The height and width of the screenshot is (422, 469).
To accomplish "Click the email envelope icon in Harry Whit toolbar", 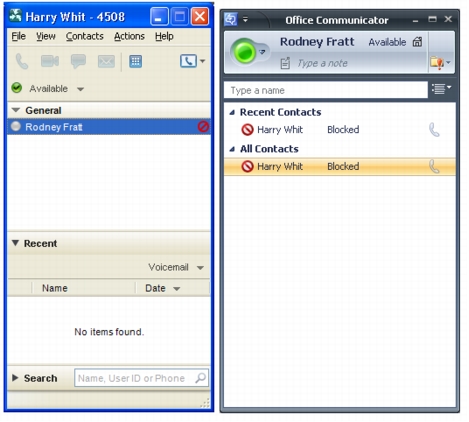I will coord(106,61).
